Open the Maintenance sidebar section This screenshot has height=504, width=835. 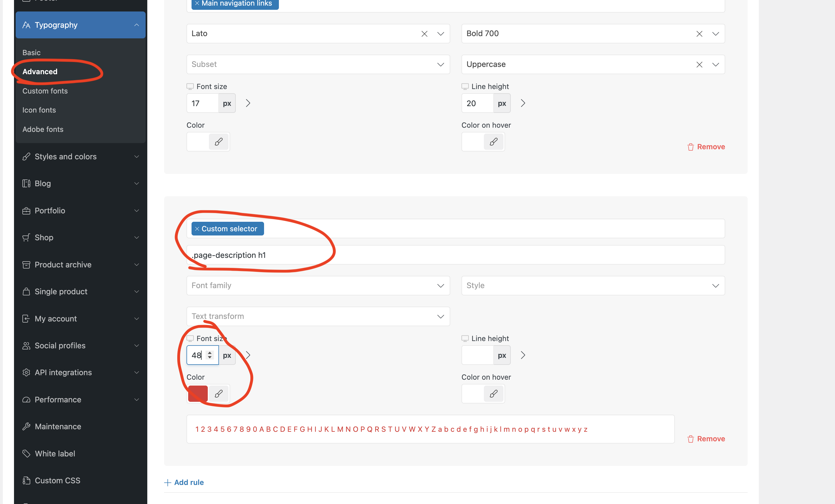[58, 426]
